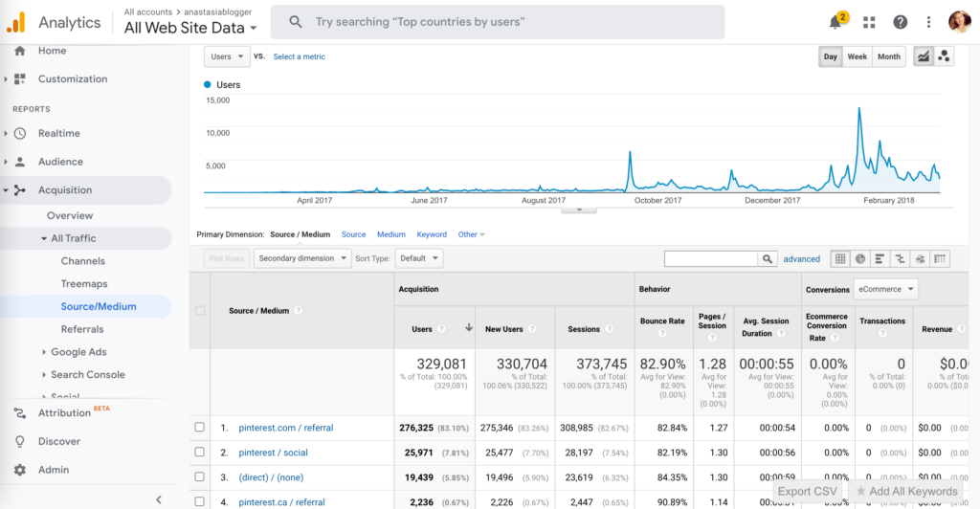
Task: Open the help question mark icon
Action: [900, 22]
